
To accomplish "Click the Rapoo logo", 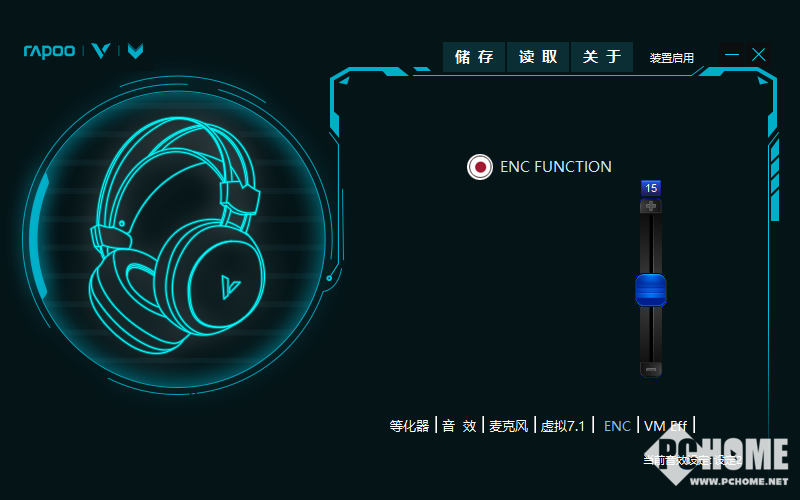I will (x=49, y=50).
